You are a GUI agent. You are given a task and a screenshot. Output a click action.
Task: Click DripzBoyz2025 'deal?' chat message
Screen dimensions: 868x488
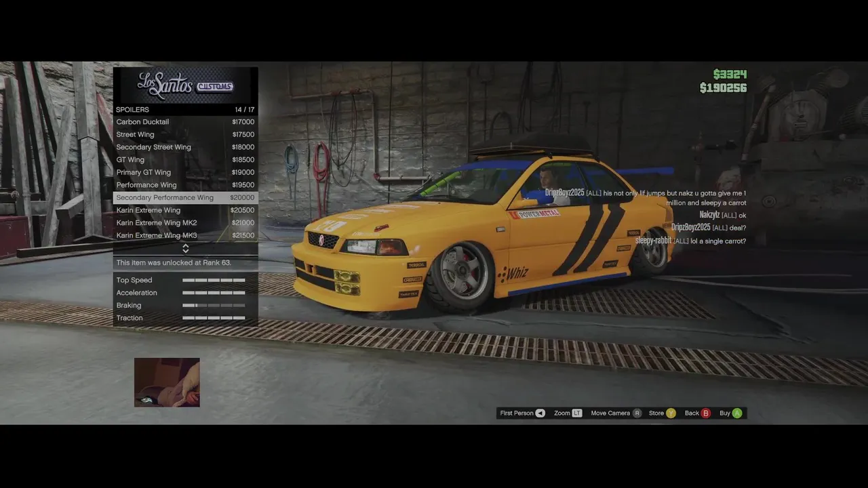(x=709, y=227)
